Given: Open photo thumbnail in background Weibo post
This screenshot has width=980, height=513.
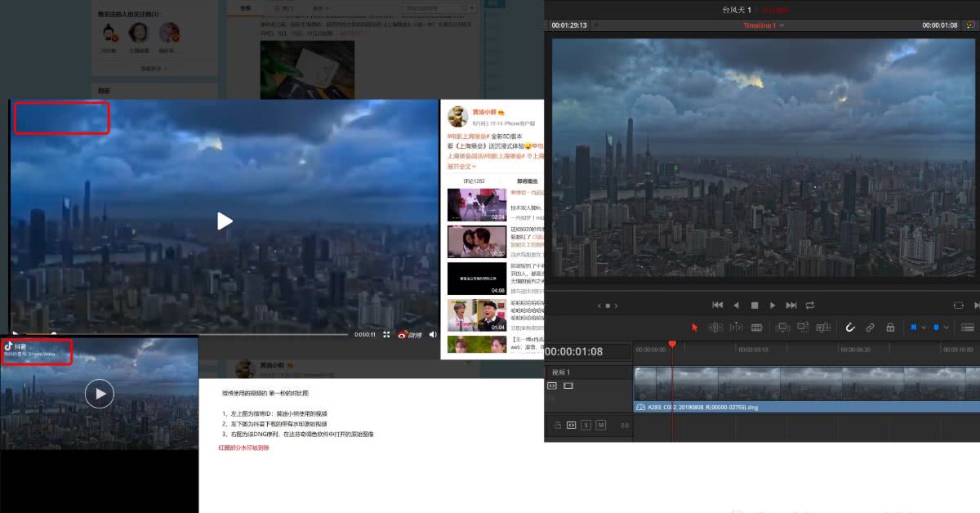Looking at the screenshot, I should click(x=307, y=69).
